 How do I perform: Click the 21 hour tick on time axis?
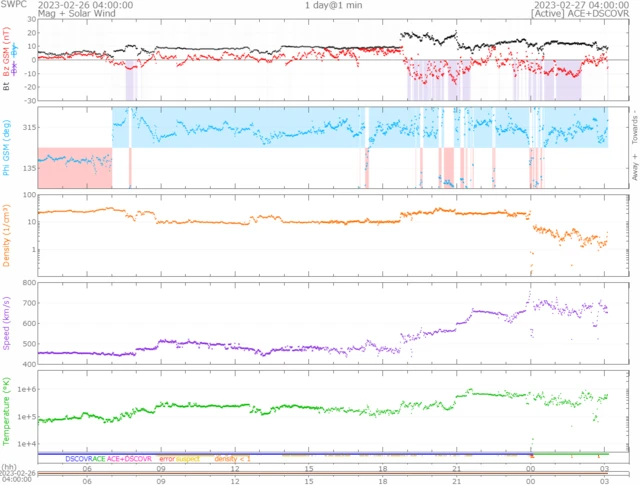point(456,467)
